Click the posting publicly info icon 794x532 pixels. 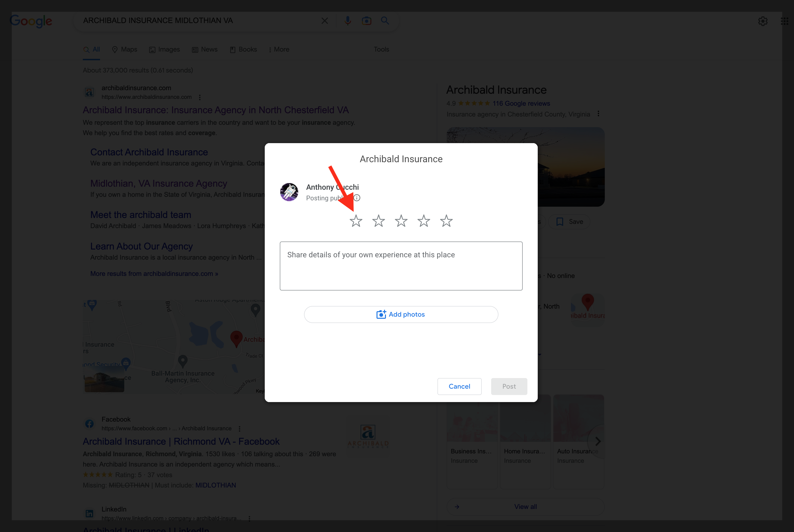[357, 198]
